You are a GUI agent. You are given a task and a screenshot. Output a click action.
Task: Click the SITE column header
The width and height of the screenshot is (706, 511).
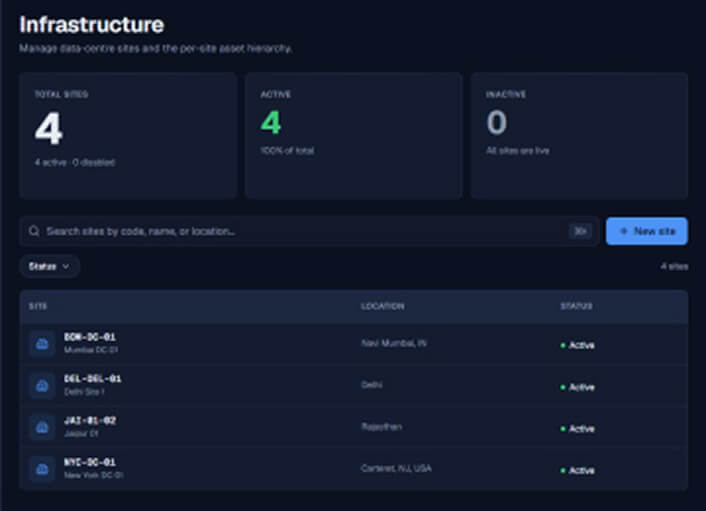tap(38, 306)
